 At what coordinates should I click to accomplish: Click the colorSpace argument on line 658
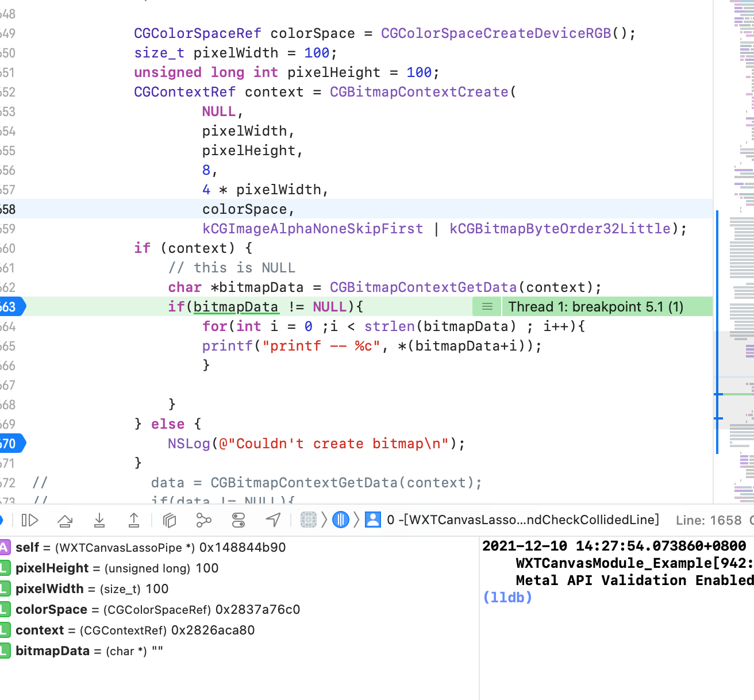[244, 209]
